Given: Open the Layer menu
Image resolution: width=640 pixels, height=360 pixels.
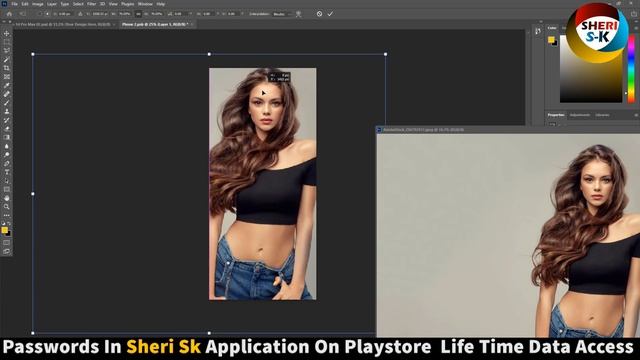Looking at the screenshot, I should pos(52,4).
